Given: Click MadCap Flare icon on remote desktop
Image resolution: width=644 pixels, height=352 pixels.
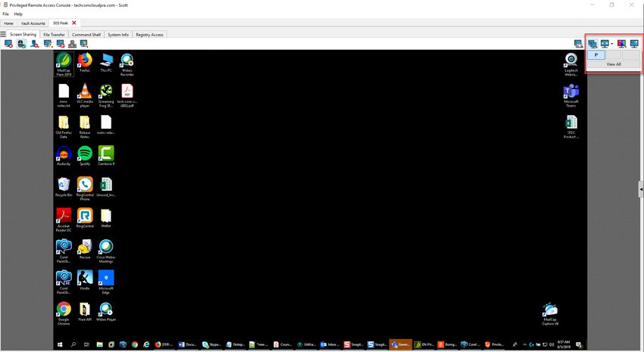Looking at the screenshot, I should (64, 64).
